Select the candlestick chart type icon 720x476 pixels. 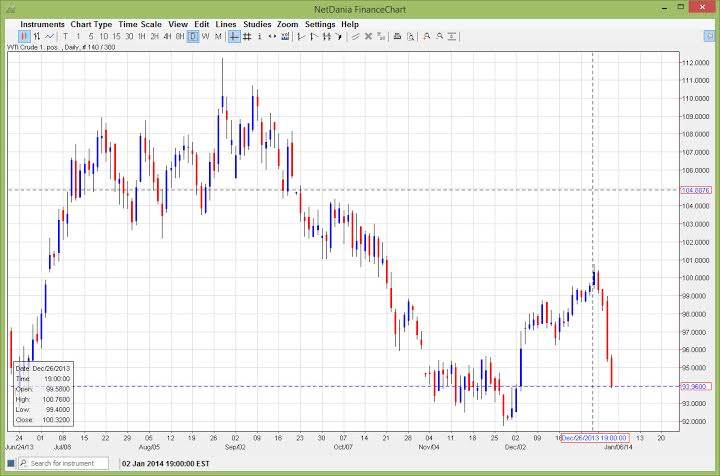pos(25,36)
